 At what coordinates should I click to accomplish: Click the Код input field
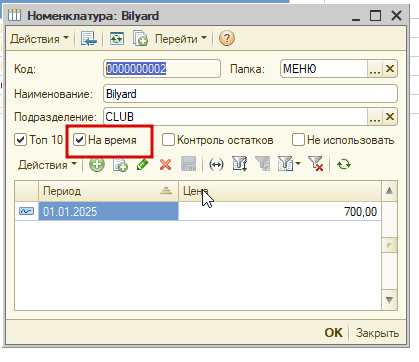(162, 69)
